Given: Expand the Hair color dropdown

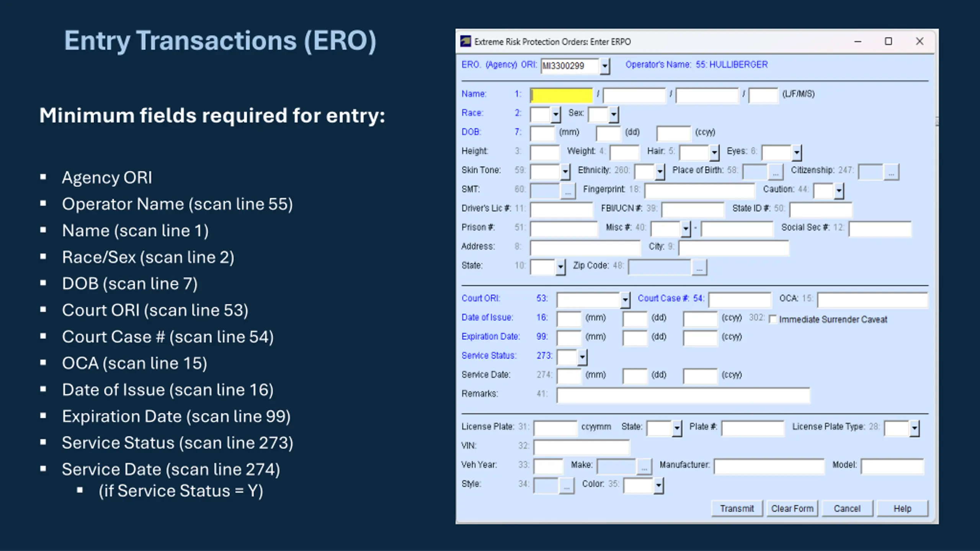Looking at the screenshot, I should (714, 153).
